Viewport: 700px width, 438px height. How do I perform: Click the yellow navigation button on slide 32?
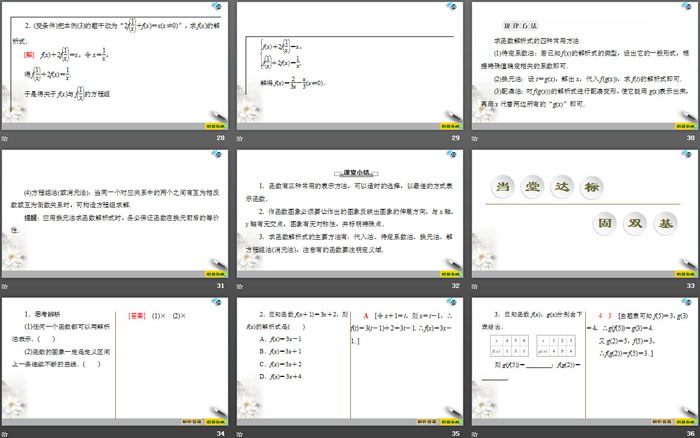451,274
